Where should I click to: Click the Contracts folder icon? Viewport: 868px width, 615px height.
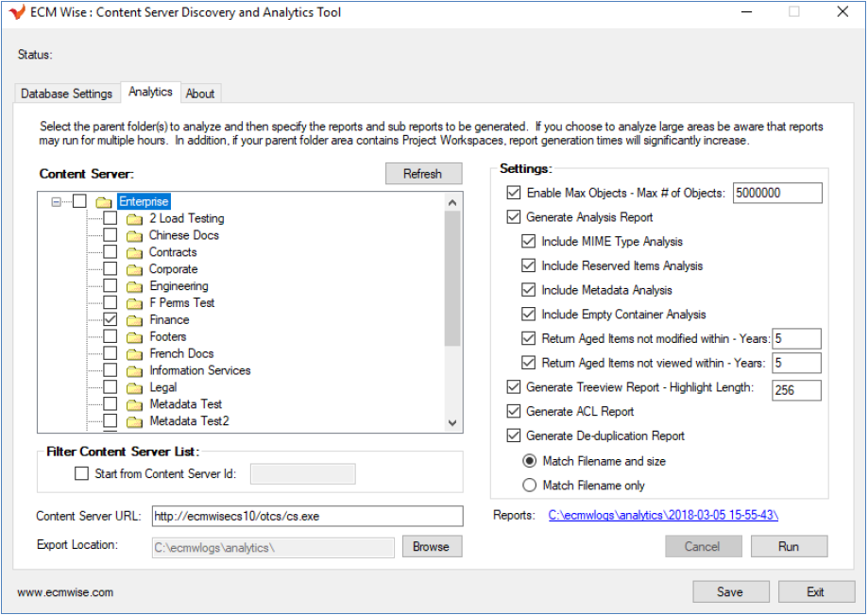pos(134,253)
